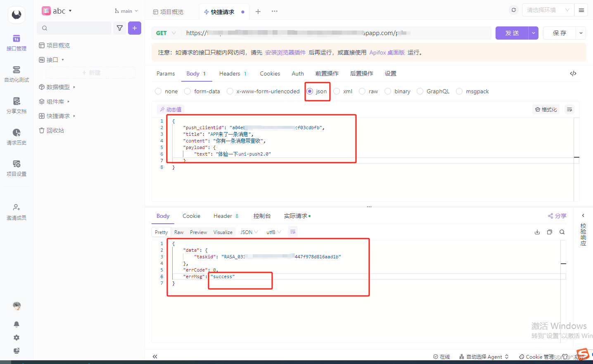
Task: Open the main branch dropdown
Action: 126,11
